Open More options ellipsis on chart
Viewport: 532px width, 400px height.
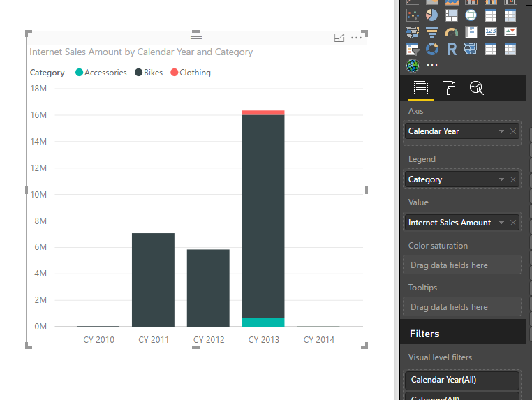[x=356, y=38]
